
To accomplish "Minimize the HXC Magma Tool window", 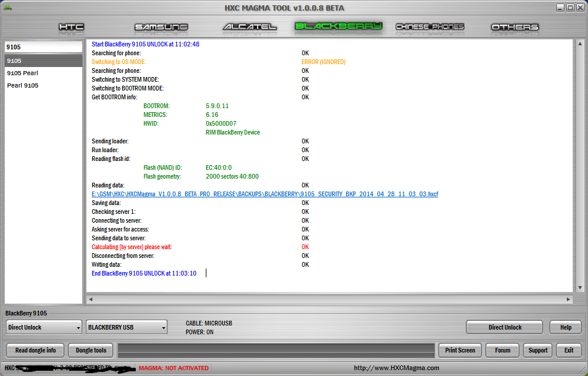I will click(560, 8).
